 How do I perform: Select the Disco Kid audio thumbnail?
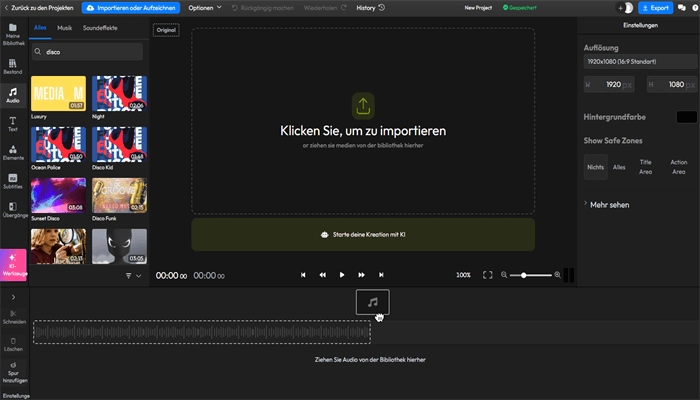pyautogui.click(x=119, y=144)
